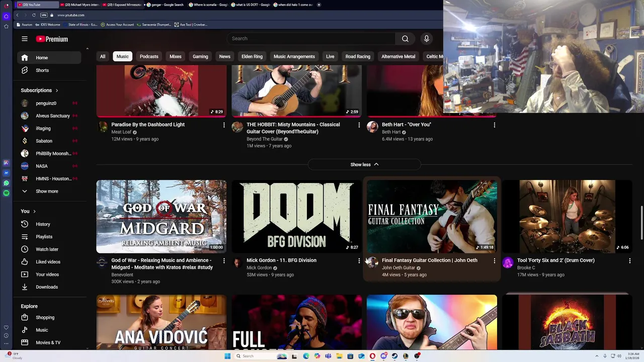This screenshot has width=644, height=362.
Task: Open Watch later list
Action: (x=49, y=249)
